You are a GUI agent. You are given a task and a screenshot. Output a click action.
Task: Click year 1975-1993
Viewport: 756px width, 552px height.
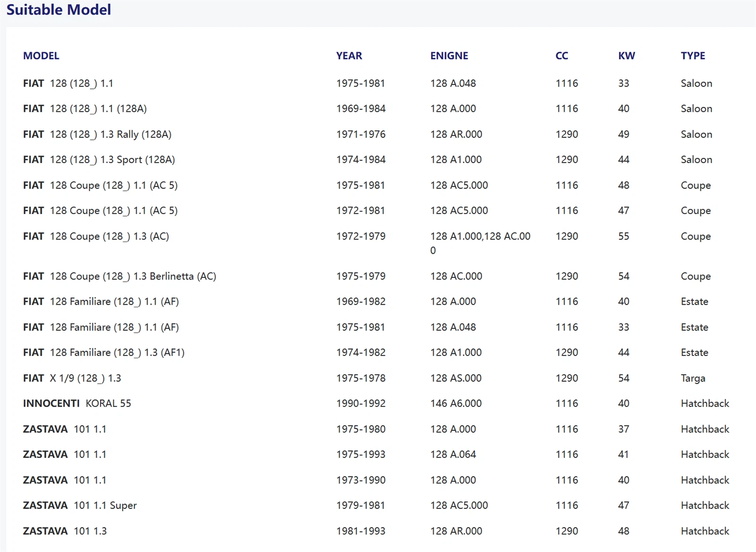[361, 455]
